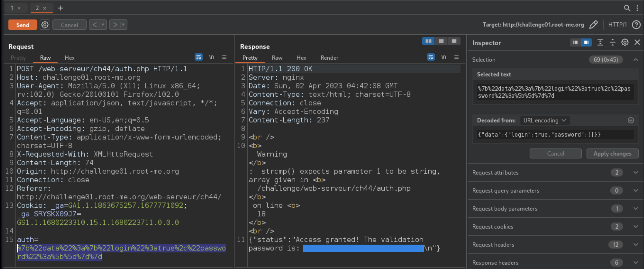Set top-bottom request/response layout
The width and height of the screenshot is (644, 269).
point(441,41)
